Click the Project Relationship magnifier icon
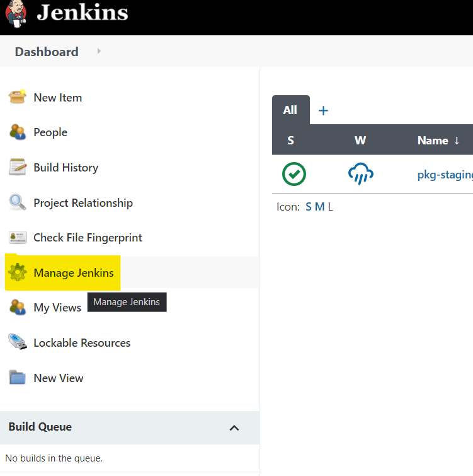 click(x=17, y=202)
